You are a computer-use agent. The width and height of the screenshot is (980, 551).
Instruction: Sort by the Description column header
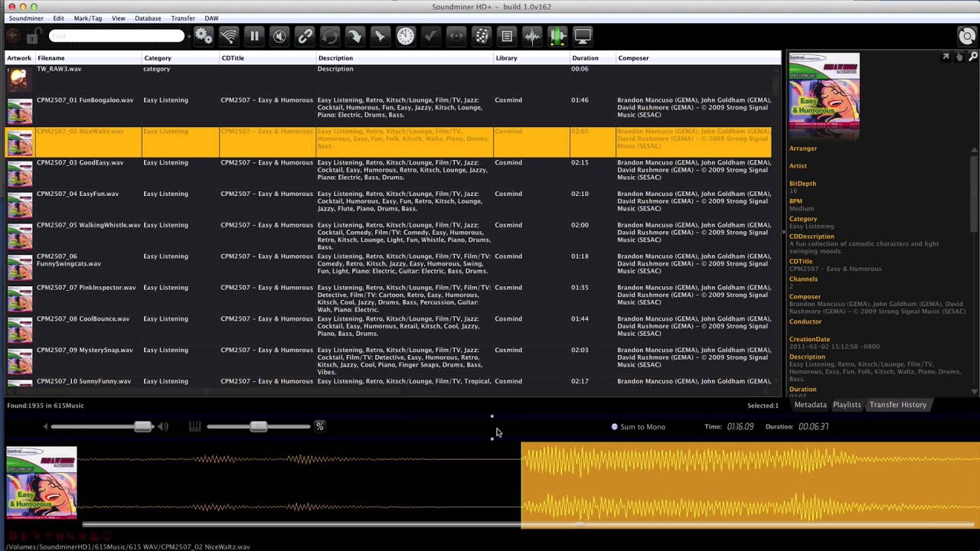click(x=405, y=58)
